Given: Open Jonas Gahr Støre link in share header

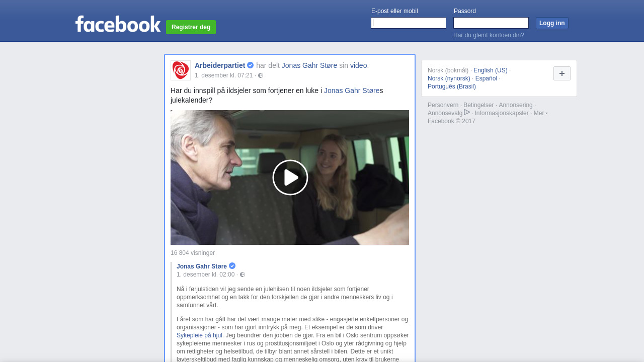Looking at the screenshot, I should (x=309, y=65).
